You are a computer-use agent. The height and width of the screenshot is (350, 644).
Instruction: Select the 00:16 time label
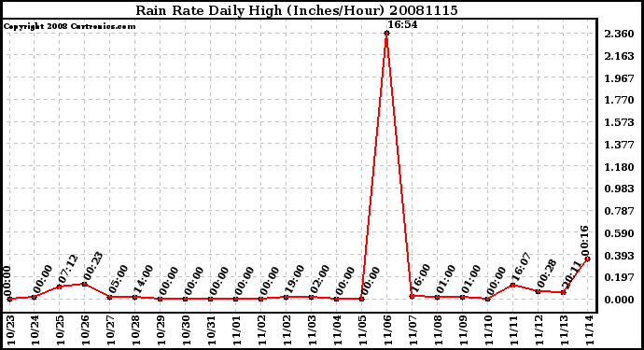pyautogui.click(x=584, y=240)
